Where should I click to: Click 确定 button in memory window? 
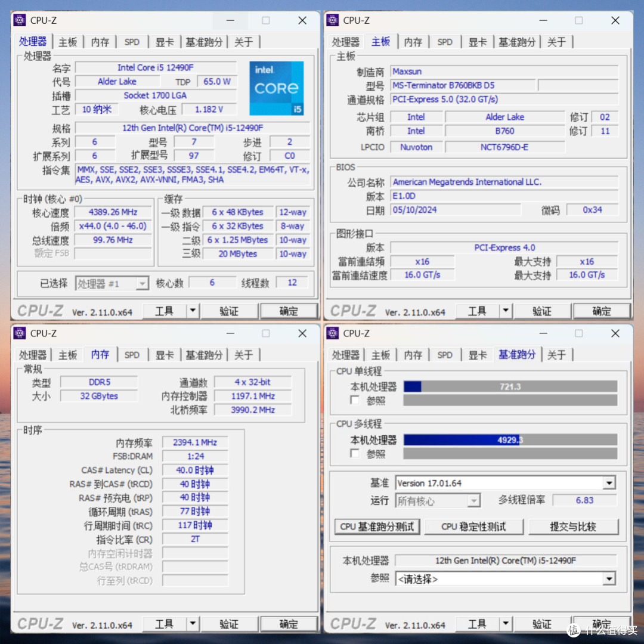[x=289, y=624]
